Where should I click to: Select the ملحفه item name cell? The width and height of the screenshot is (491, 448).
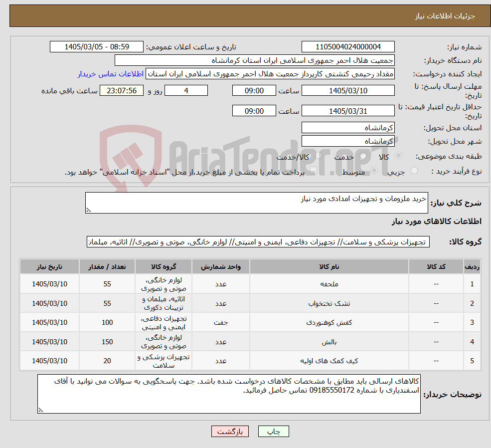tap(329, 284)
